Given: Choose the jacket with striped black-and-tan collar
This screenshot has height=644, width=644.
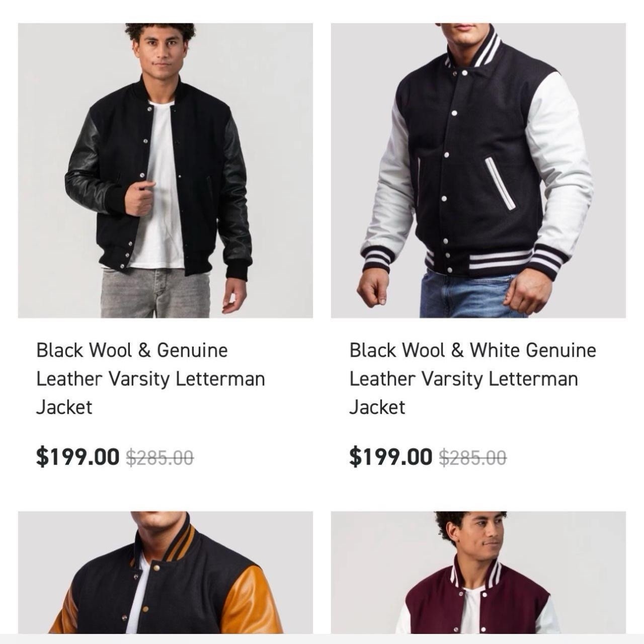Looking at the screenshot, I should 166,573.
